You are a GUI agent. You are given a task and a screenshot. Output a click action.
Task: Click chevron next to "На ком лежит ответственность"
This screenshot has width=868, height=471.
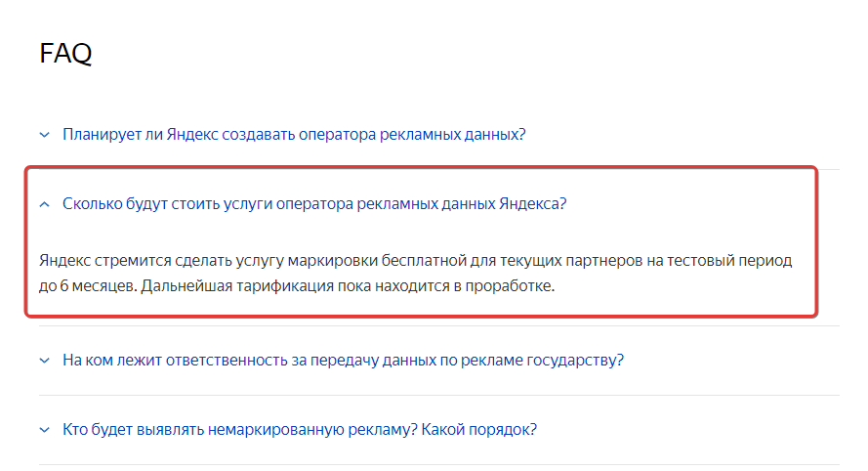pos(45,361)
